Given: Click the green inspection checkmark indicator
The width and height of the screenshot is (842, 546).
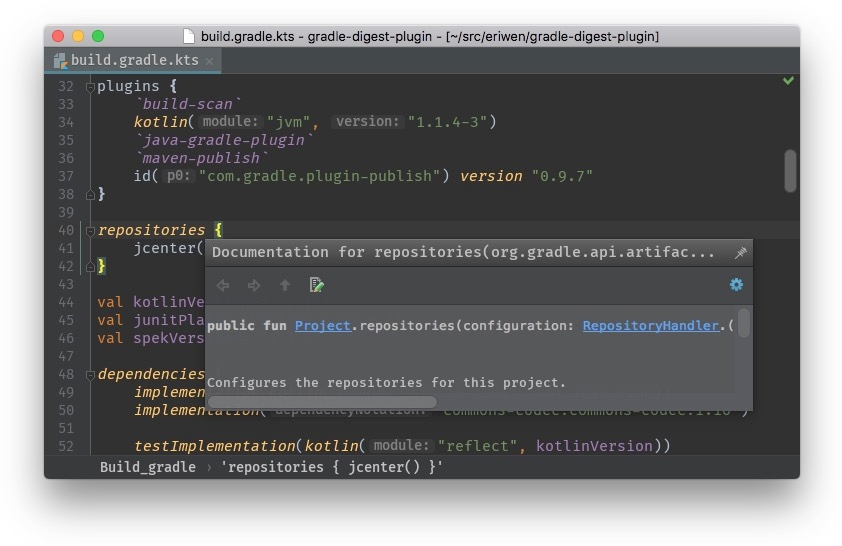Looking at the screenshot, I should point(788,81).
